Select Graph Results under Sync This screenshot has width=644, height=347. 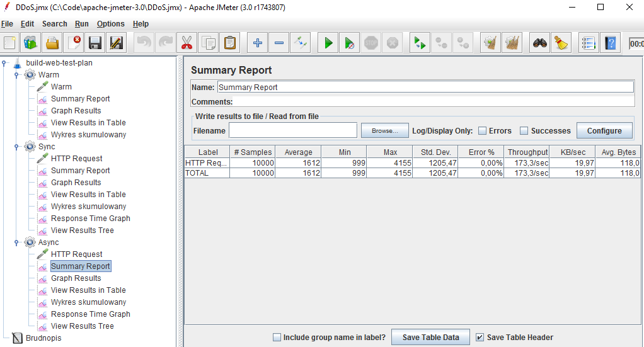[x=76, y=183]
